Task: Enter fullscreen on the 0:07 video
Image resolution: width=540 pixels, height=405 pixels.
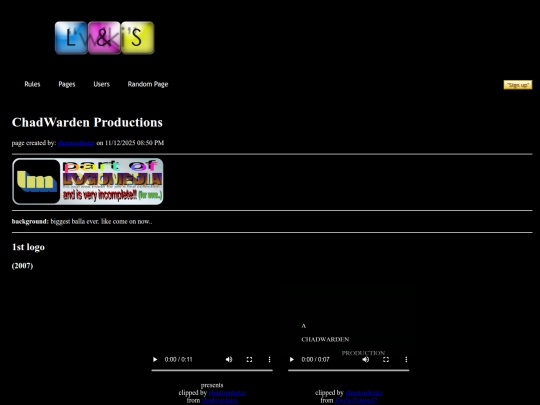Action: [386, 360]
